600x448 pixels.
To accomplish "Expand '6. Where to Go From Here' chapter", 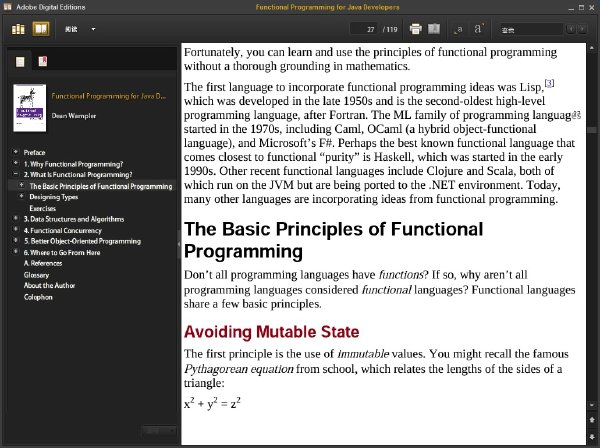I will [16, 252].
